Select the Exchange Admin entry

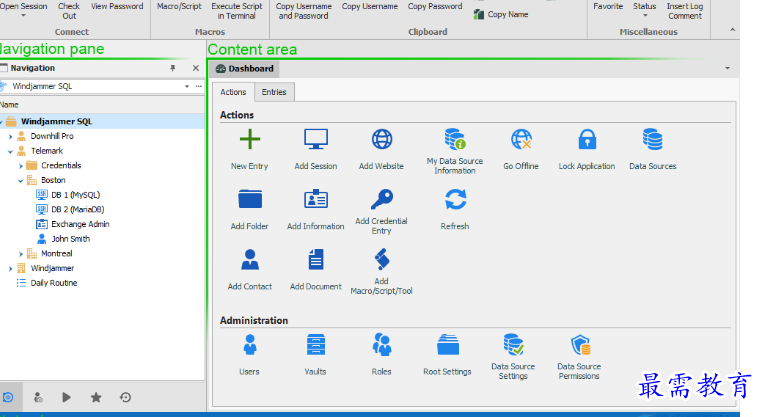click(80, 225)
